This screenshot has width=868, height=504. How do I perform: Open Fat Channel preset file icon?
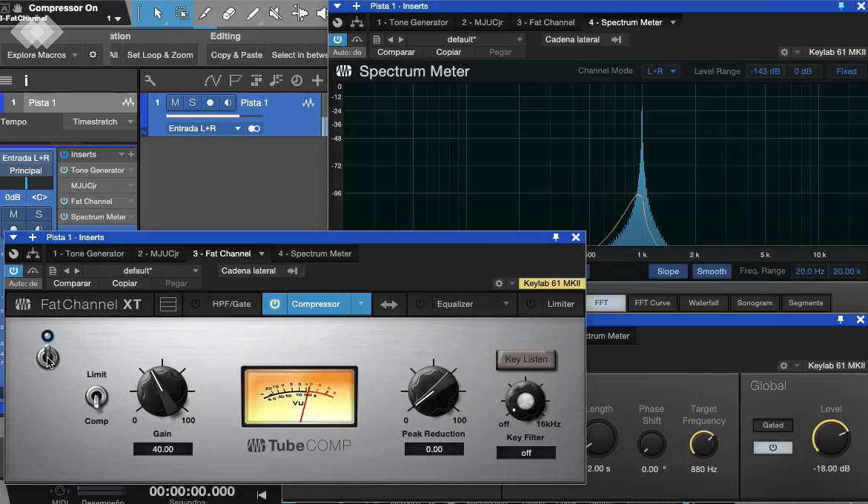pos(53,271)
